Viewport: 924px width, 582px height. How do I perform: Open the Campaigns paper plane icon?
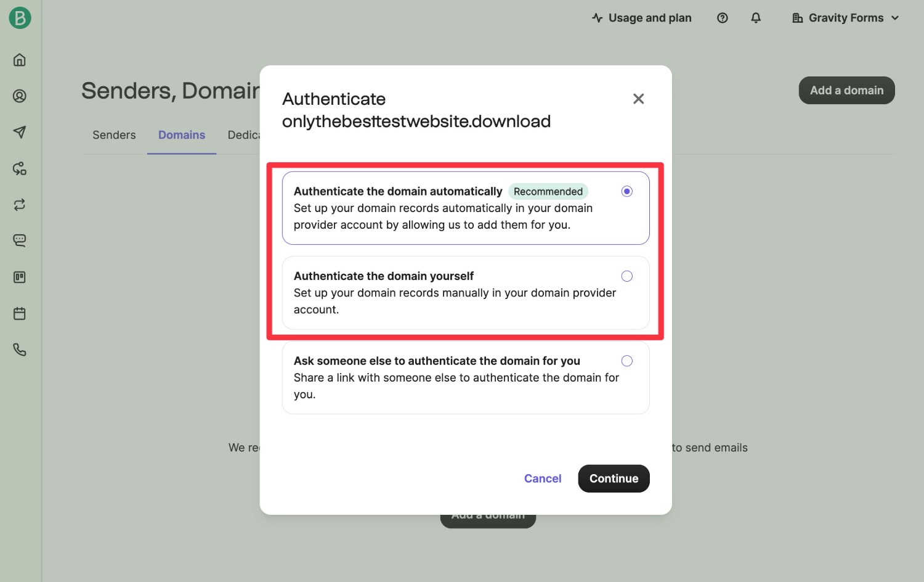pyautogui.click(x=20, y=132)
